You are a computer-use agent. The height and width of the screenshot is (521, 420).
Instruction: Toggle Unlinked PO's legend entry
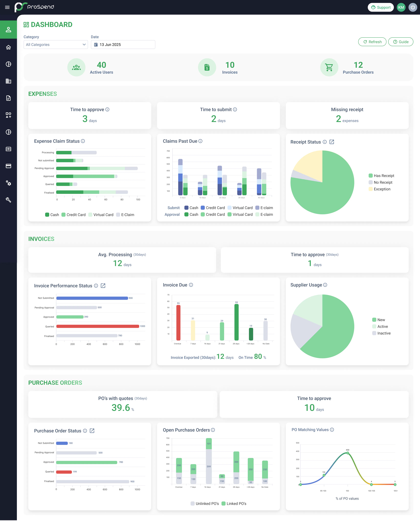click(205, 504)
